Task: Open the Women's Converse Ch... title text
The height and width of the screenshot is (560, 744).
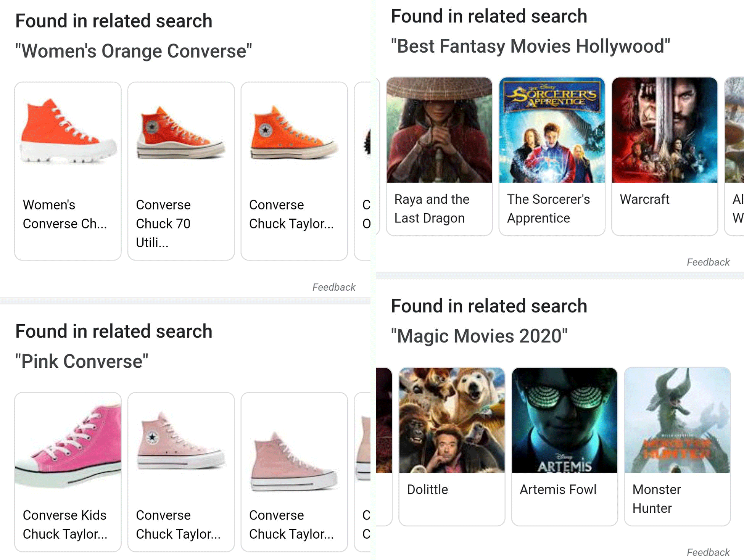Action: (x=64, y=214)
